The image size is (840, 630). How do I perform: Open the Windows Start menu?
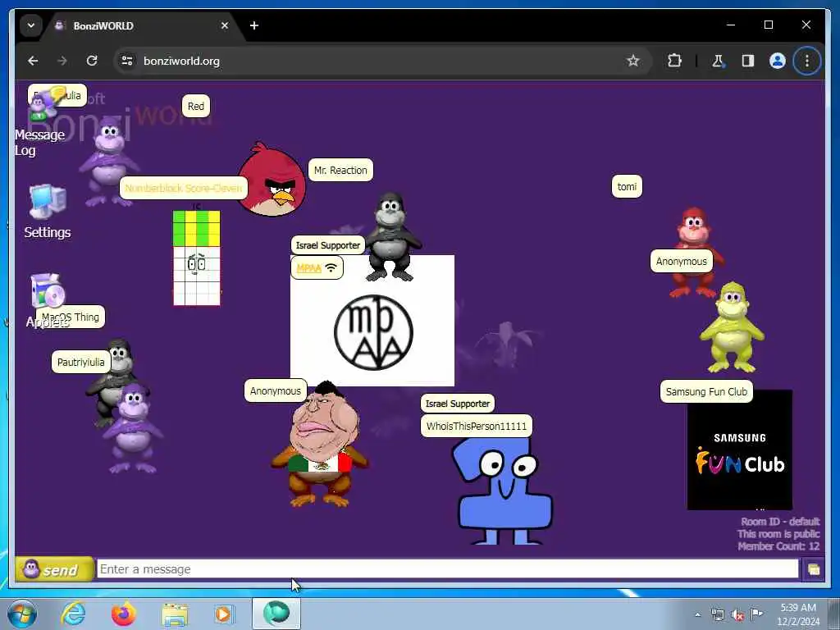point(22,614)
